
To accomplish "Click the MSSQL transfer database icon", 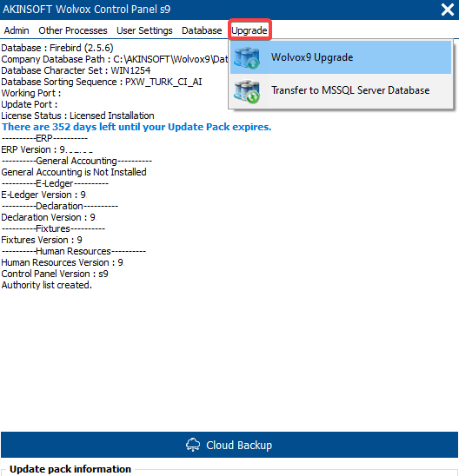I will click(246, 91).
